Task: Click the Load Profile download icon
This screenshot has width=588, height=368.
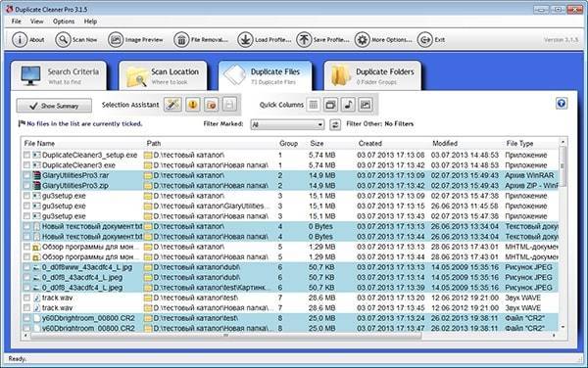Action: (245, 39)
